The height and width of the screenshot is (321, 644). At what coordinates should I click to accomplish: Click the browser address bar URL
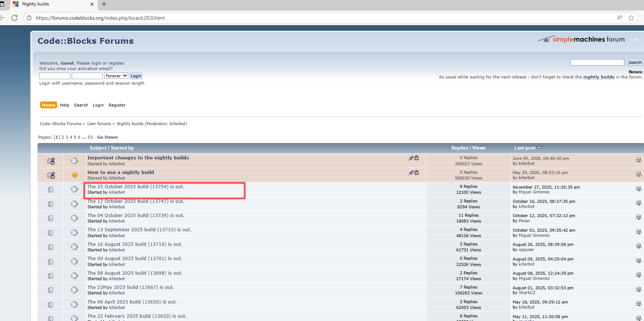click(x=100, y=18)
